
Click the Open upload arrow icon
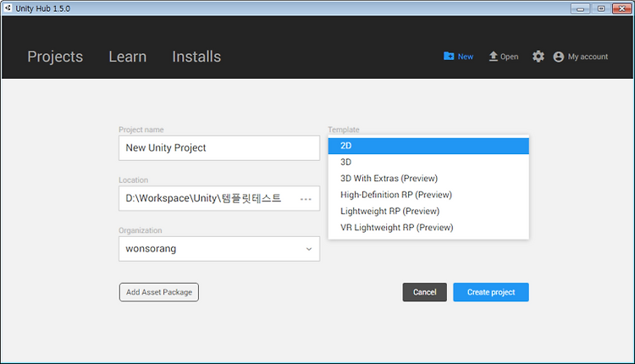[493, 56]
